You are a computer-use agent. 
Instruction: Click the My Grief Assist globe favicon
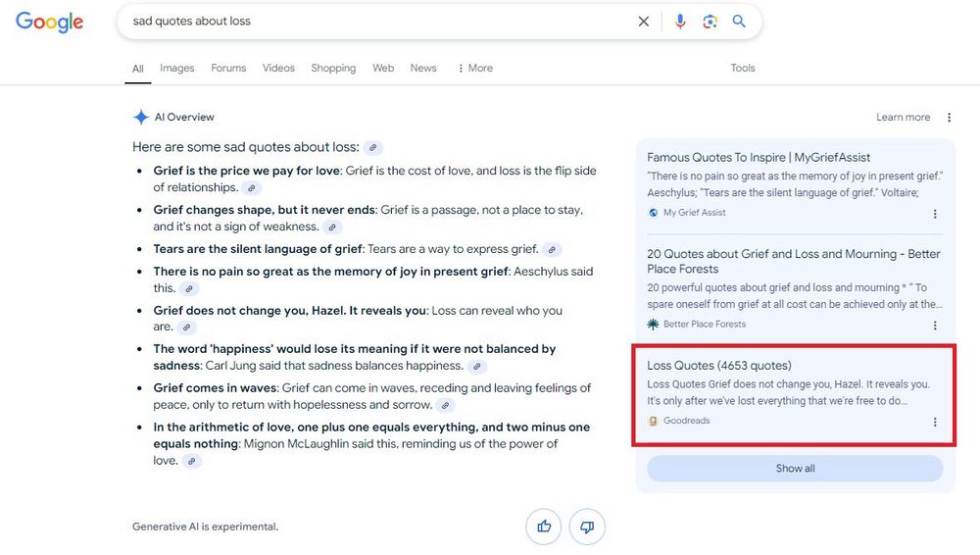[x=653, y=213]
